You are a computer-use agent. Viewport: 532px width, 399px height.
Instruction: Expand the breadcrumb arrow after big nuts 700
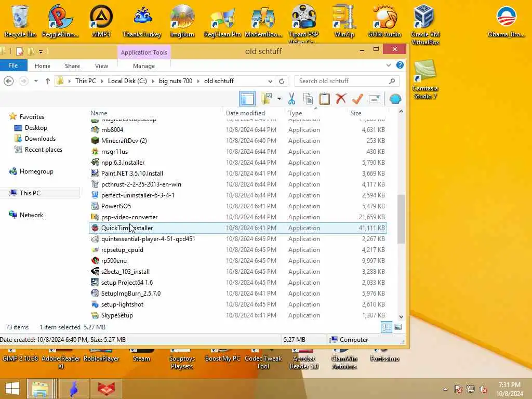[x=198, y=81]
